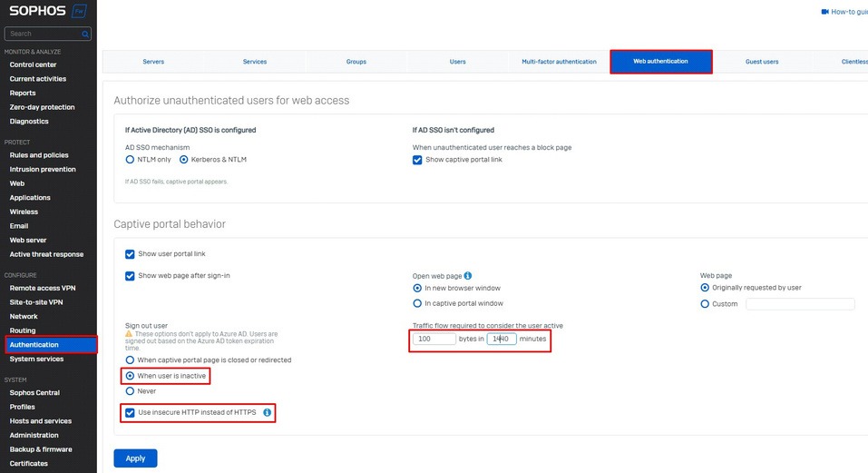Image resolution: width=868 pixels, height=473 pixels.
Task: Open Applications in sidebar
Action: pos(30,198)
